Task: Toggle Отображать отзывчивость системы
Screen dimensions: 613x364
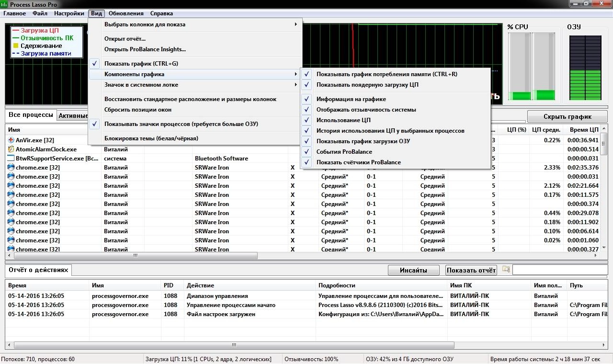Action: pyautogui.click(x=307, y=110)
